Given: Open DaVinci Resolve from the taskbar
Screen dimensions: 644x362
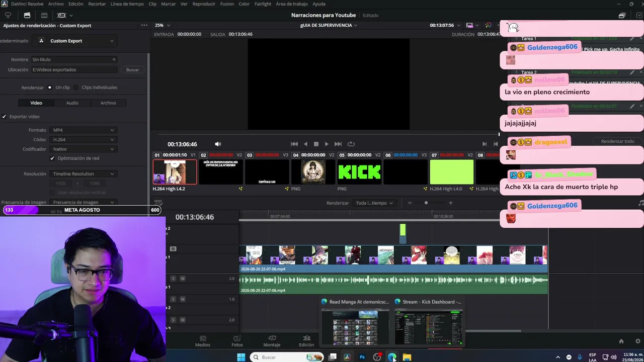Looking at the screenshot, I should (x=347, y=357).
